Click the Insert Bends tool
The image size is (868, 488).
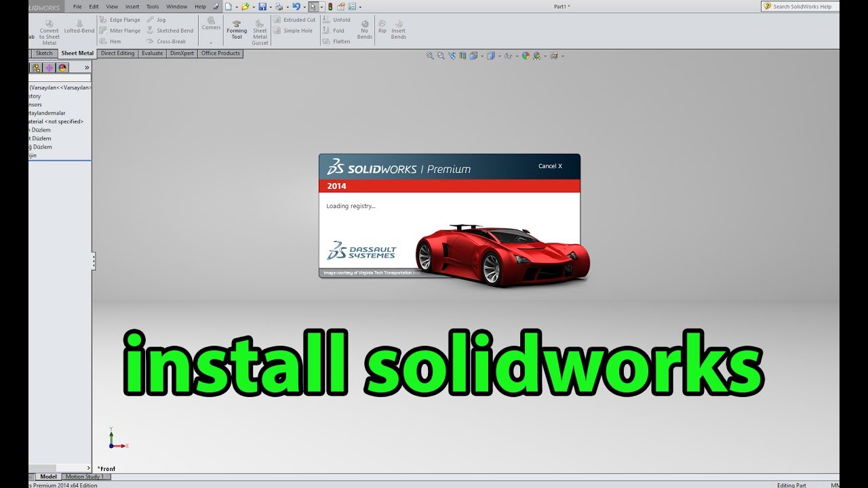tap(399, 29)
